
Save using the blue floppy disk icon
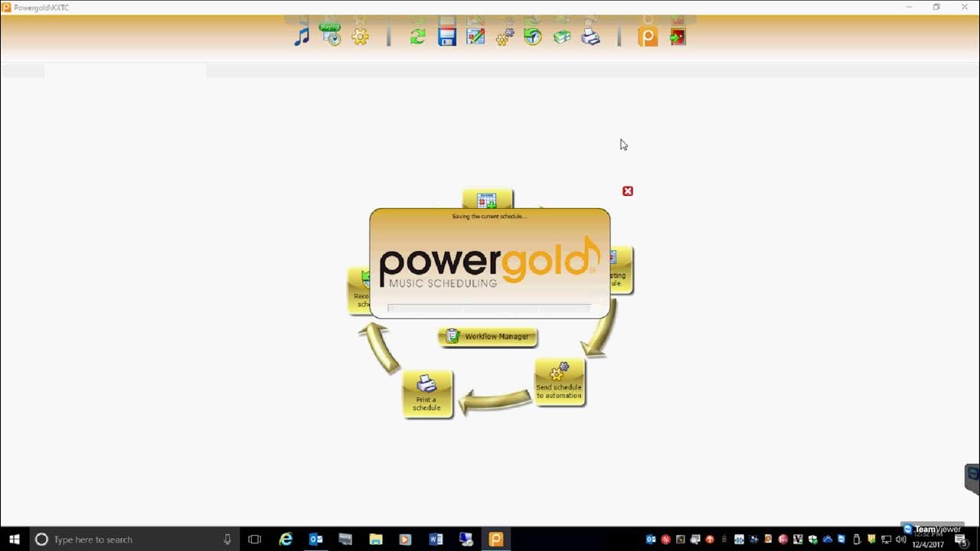(x=447, y=36)
